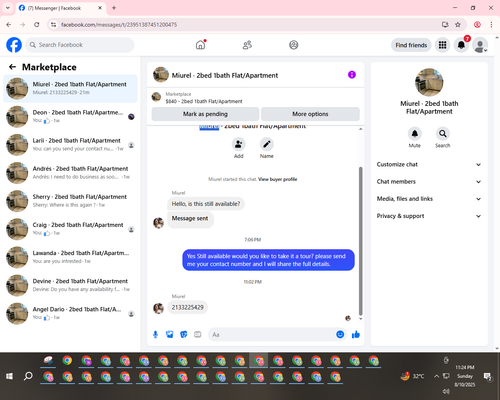Open the Windows Start button
Screen dimensions: 500x400
(x=9, y=376)
